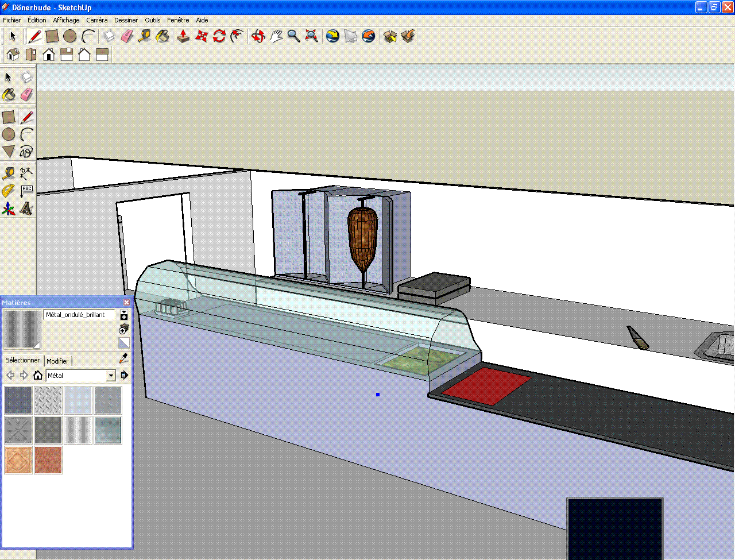Select the Axes tool

point(8,208)
